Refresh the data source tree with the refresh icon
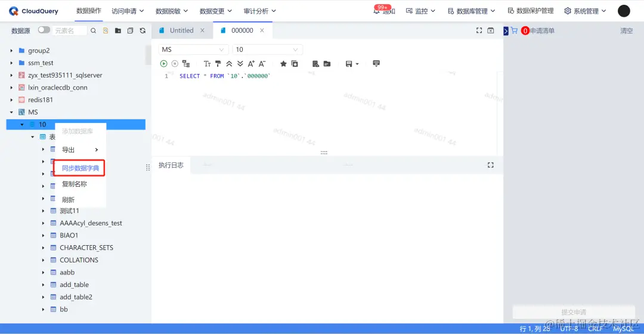 click(143, 31)
